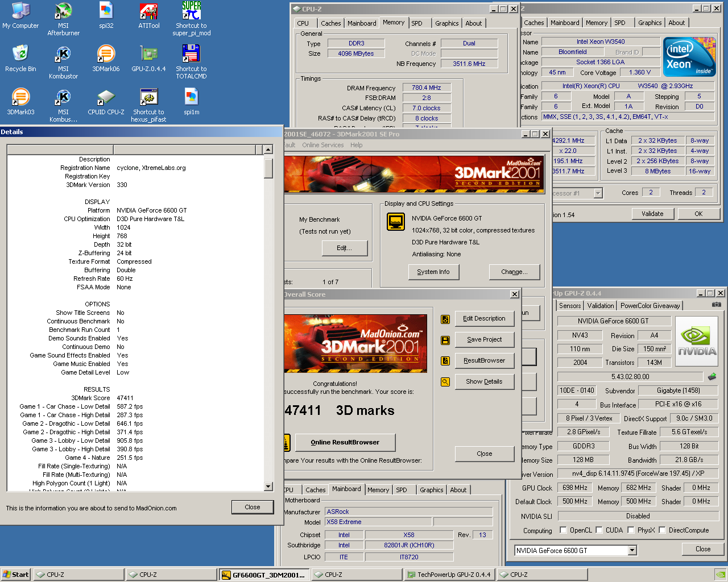Switch to TechPowerUp GPU-Z taskbar item
The height and width of the screenshot is (582, 728).
[449, 575]
